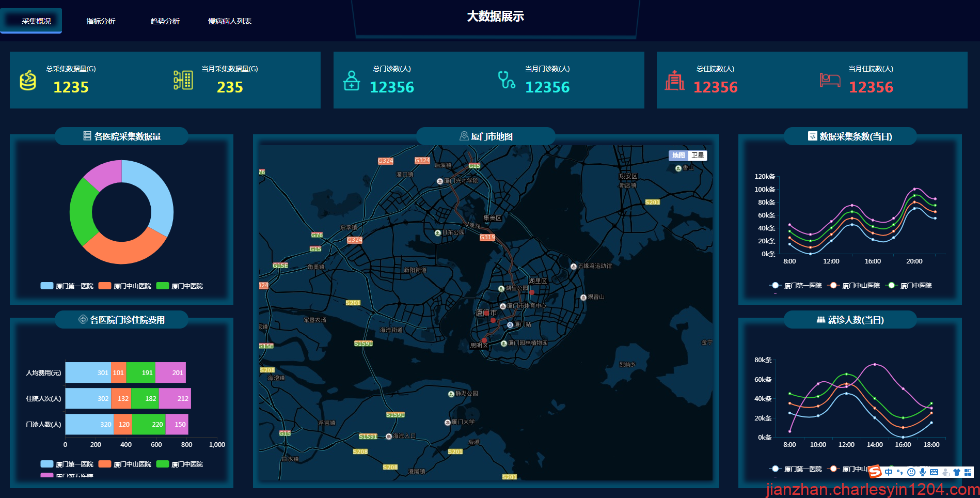Click the 320 bar segment in 门诊人数 row
The image size is (980, 498).
pos(89,424)
